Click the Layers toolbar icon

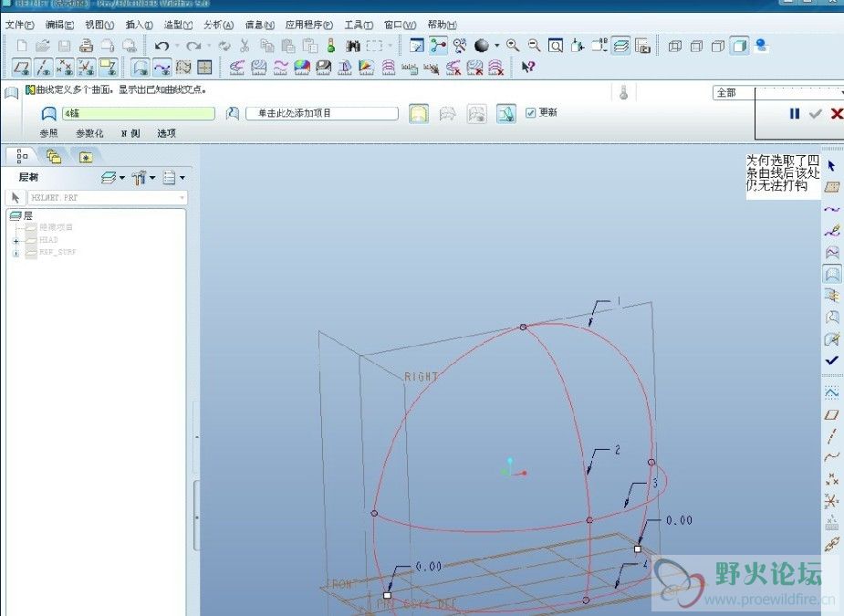pyautogui.click(x=620, y=46)
